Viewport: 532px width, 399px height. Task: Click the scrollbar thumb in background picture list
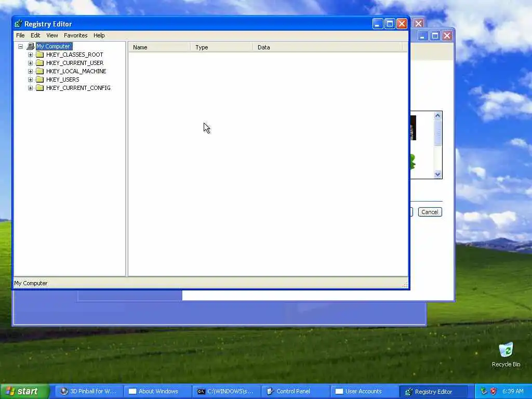[x=437, y=132]
